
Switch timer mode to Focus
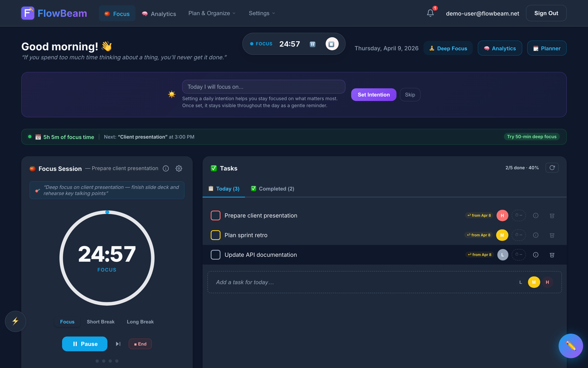click(67, 322)
